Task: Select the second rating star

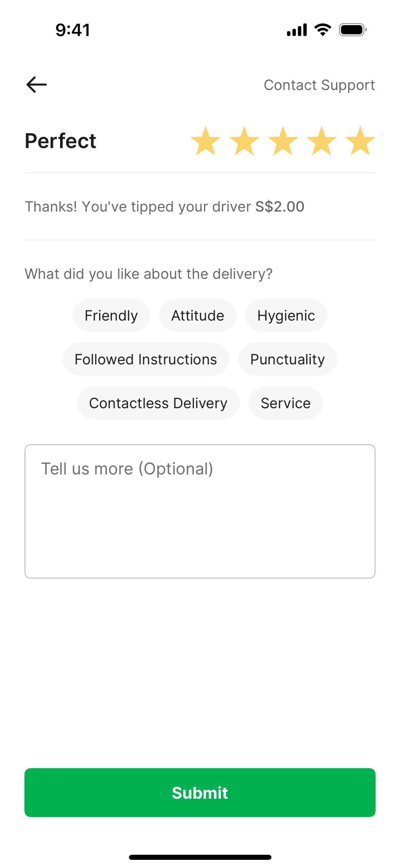Action: (x=244, y=141)
